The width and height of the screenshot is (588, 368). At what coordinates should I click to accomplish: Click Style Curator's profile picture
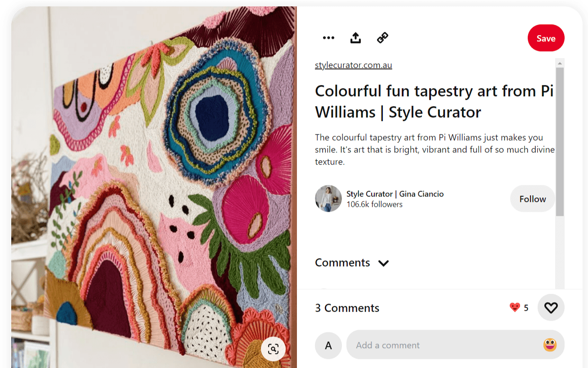point(328,198)
